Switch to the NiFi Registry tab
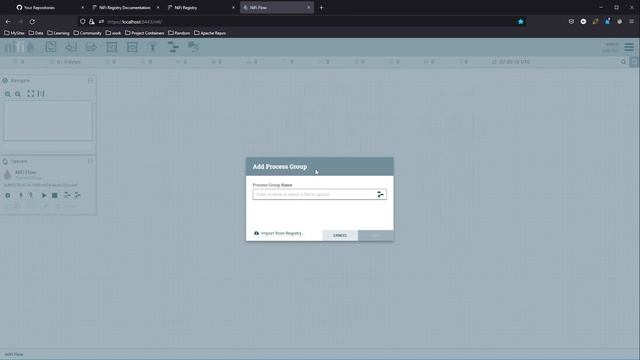The width and height of the screenshot is (640, 360). coord(200,7)
